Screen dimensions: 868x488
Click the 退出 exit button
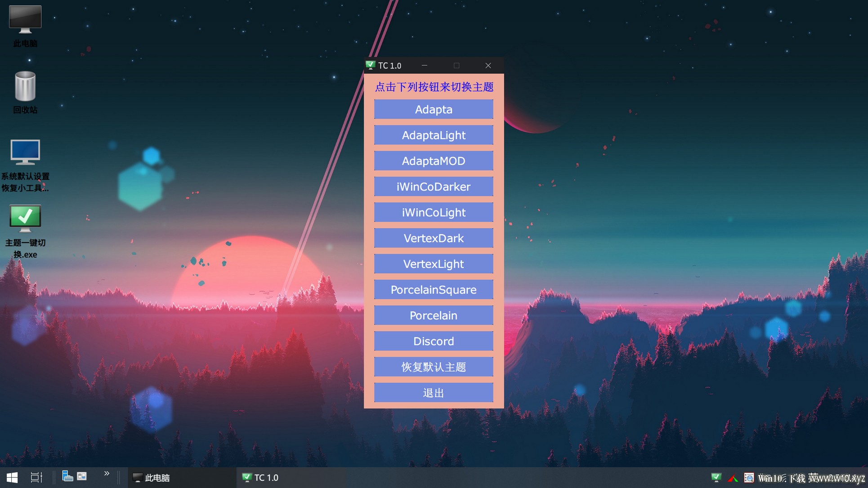pos(434,393)
